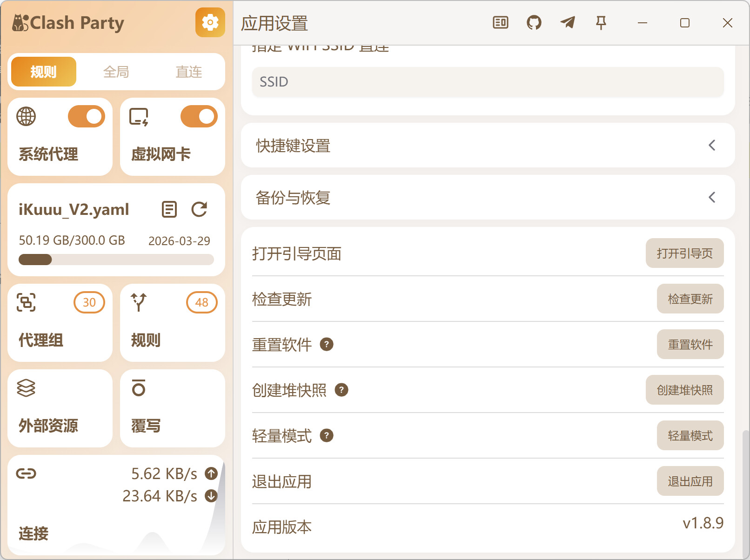Click the 重置软件 button
Viewport: 750px width, 560px height.
click(x=690, y=344)
